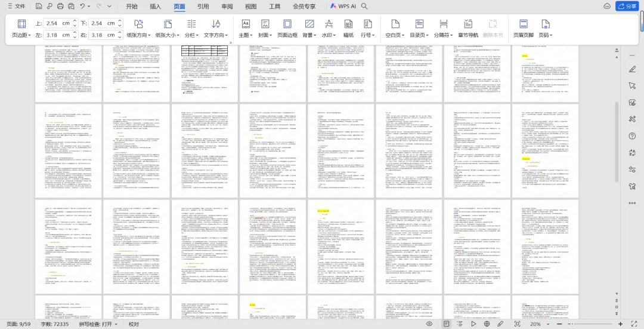Image resolution: width=644 pixels, height=329 pixels.
Task: Toggle eye protection mode in status bar
Action: click(429, 324)
